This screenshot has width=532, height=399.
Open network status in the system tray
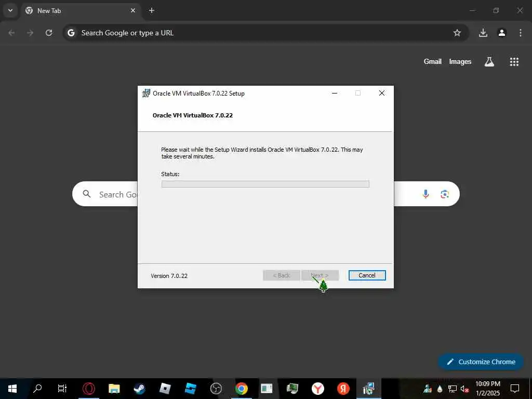452,389
